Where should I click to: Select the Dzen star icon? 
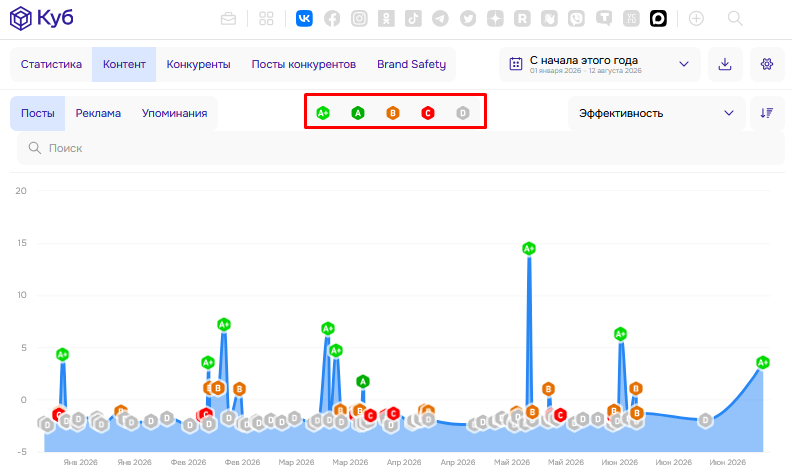coord(495,19)
